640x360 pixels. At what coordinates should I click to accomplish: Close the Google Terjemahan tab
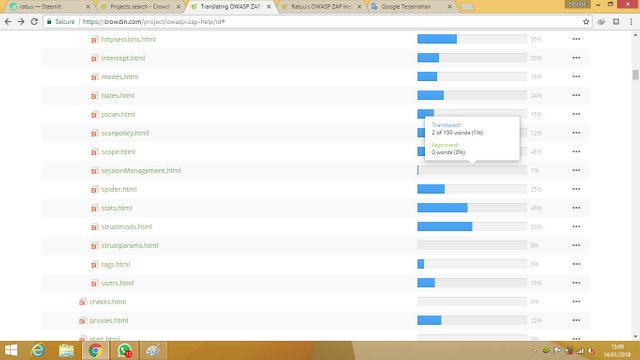pyautogui.click(x=449, y=7)
